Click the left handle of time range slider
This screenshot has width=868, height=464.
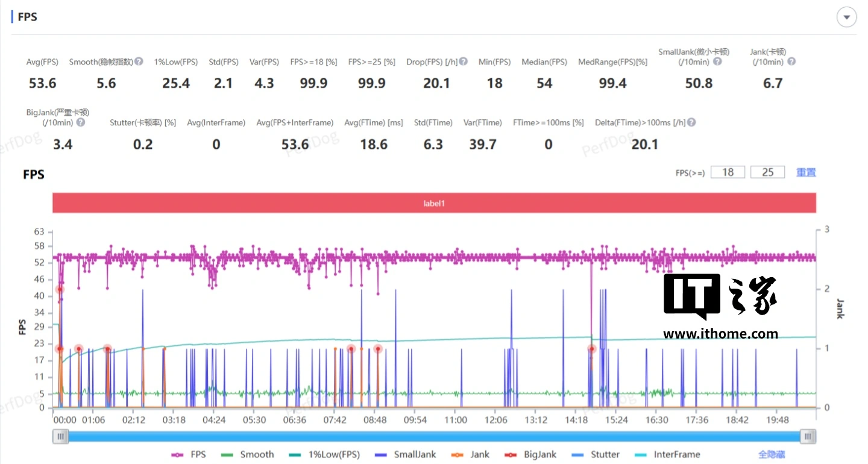[x=60, y=436]
